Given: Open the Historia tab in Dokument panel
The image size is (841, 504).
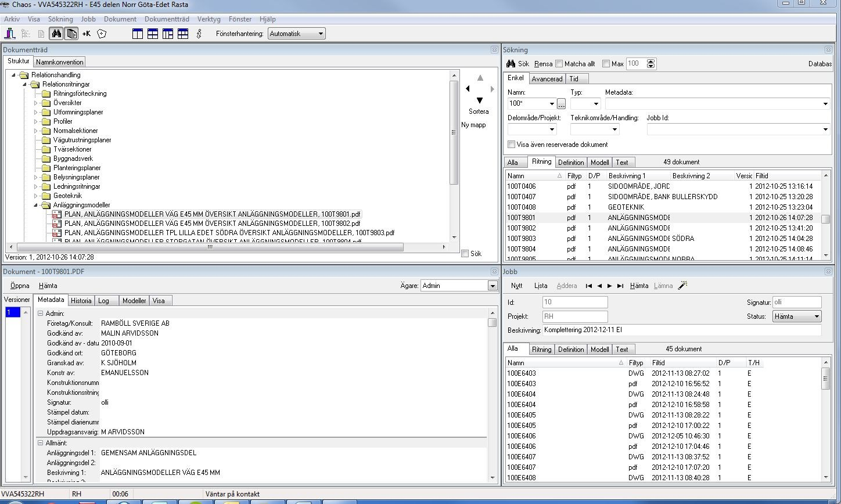Looking at the screenshot, I should click(81, 301).
